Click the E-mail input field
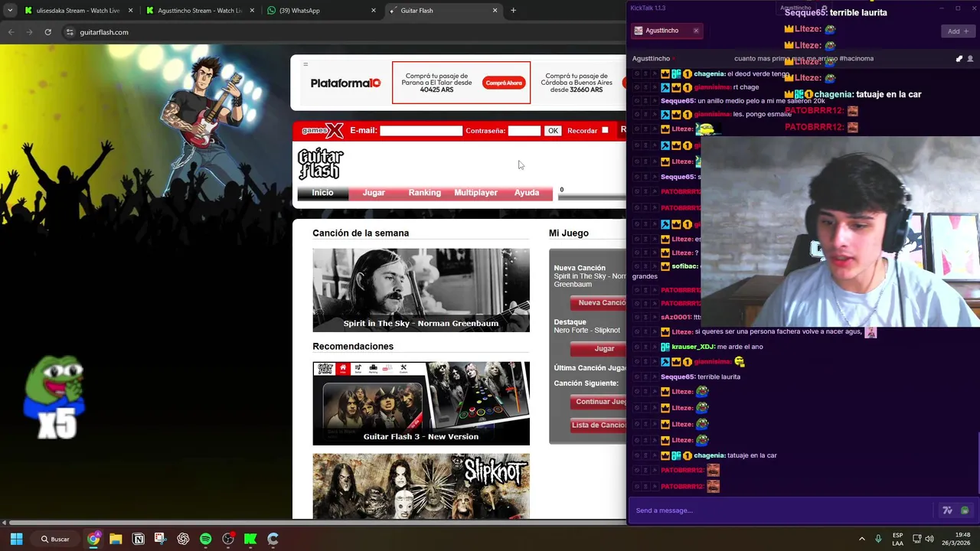The width and height of the screenshot is (980, 551). click(x=421, y=131)
